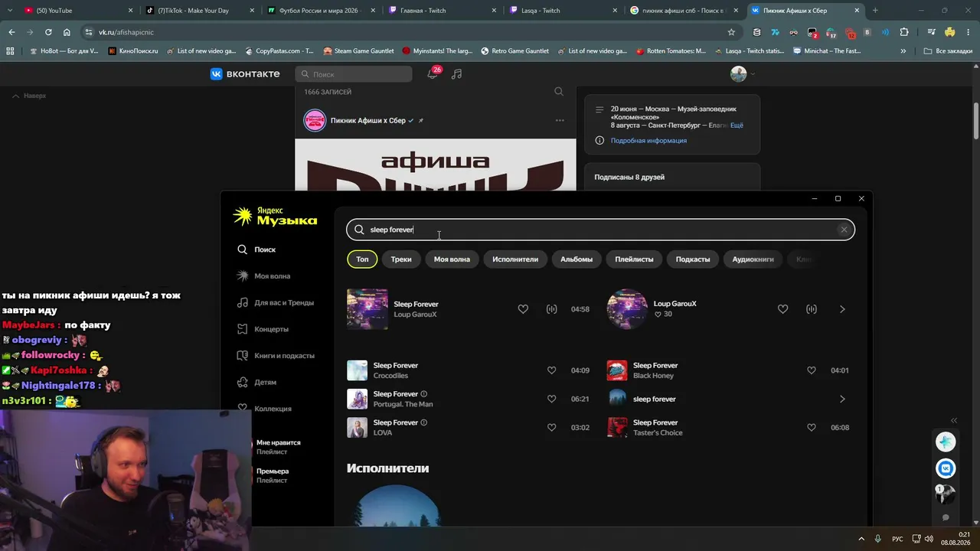Click the Наверх back-to-top button
Image resolution: width=980 pixels, height=551 pixels.
29,96
